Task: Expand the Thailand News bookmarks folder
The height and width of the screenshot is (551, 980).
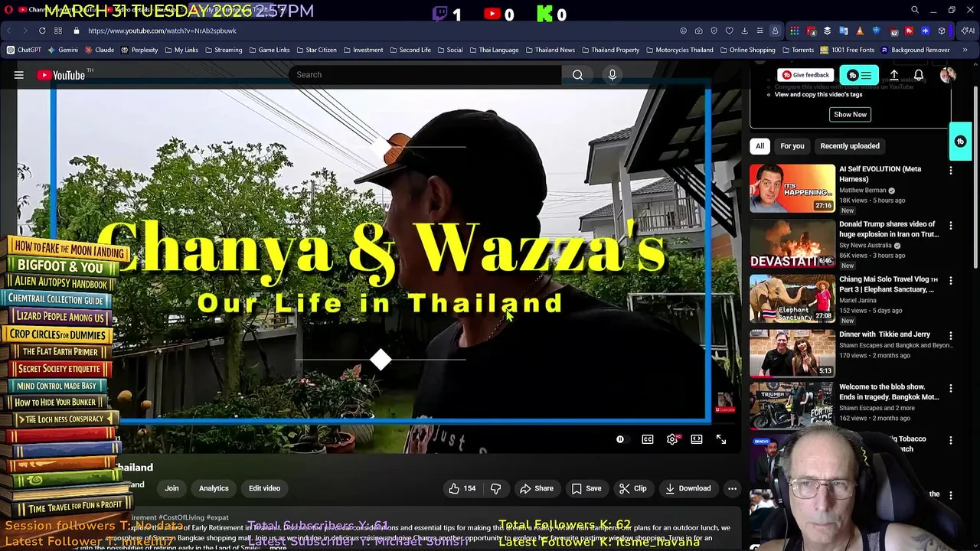Action: (550, 50)
